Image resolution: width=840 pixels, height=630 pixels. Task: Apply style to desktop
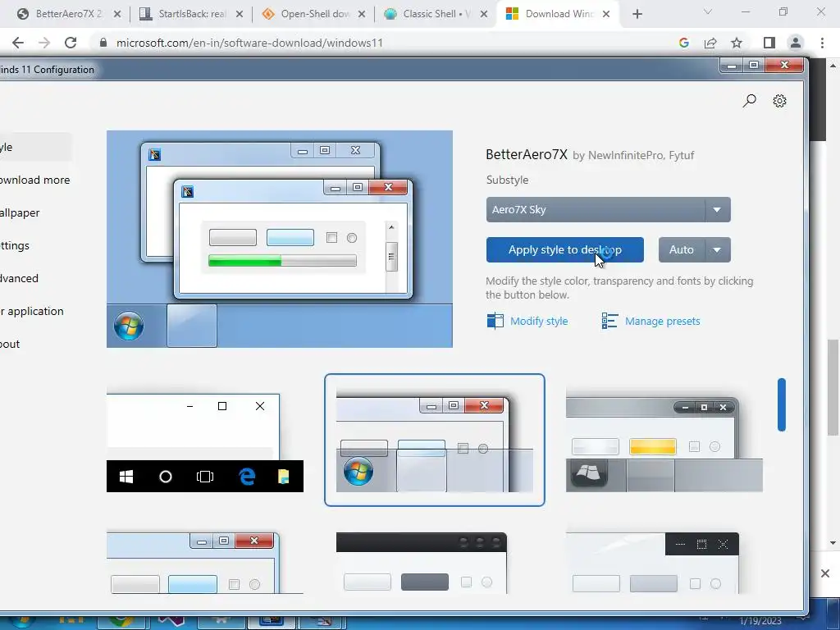pos(564,249)
